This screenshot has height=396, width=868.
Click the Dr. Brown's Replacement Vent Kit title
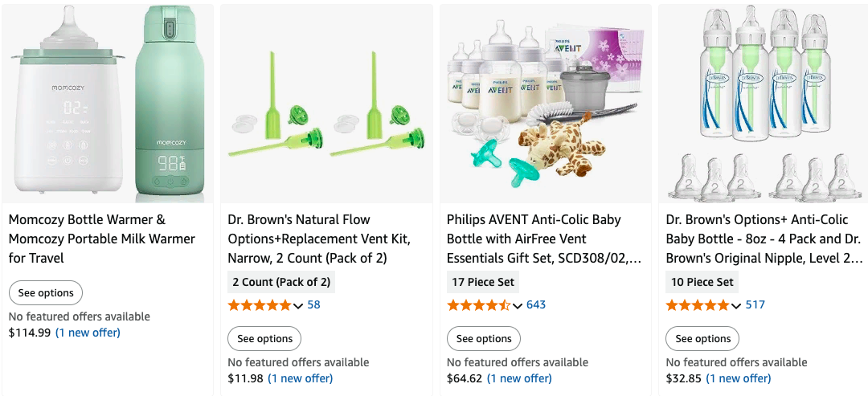319,239
